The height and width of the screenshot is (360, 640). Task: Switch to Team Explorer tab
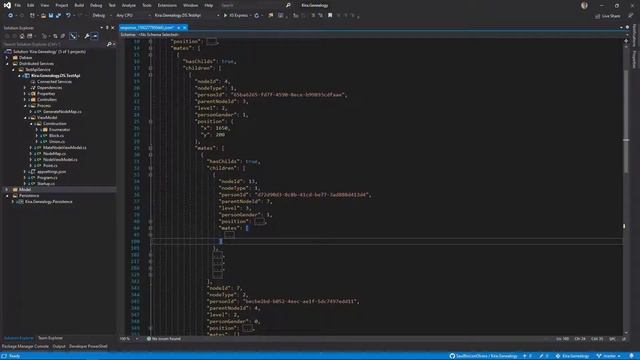pyautogui.click(x=50, y=338)
